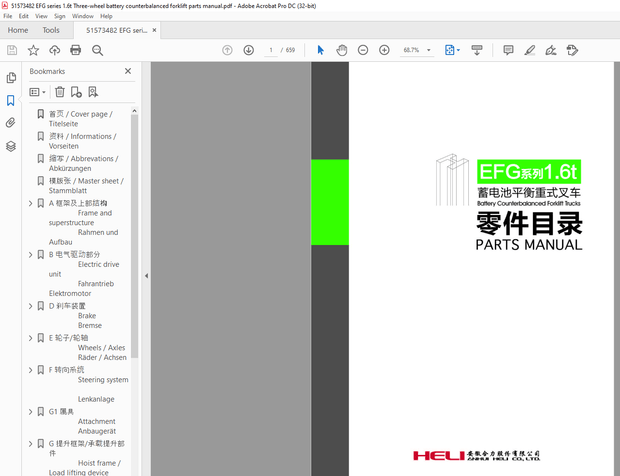The width and height of the screenshot is (620, 476).
Task: Open the sign document pen tool
Action: (x=550, y=50)
